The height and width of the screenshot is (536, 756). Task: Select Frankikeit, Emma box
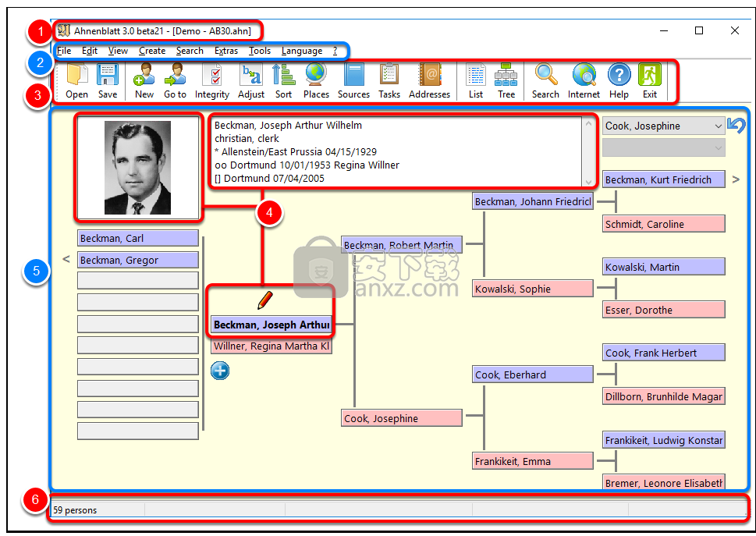533,461
